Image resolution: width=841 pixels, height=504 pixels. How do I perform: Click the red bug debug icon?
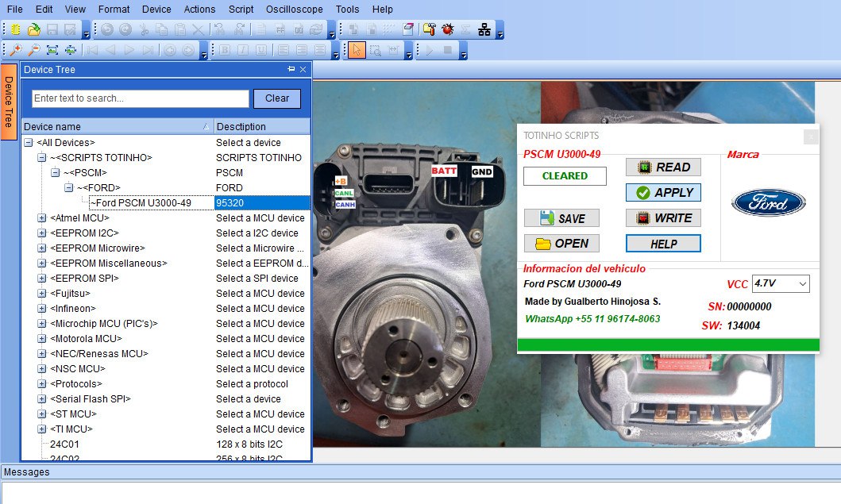pyautogui.click(x=448, y=29)
